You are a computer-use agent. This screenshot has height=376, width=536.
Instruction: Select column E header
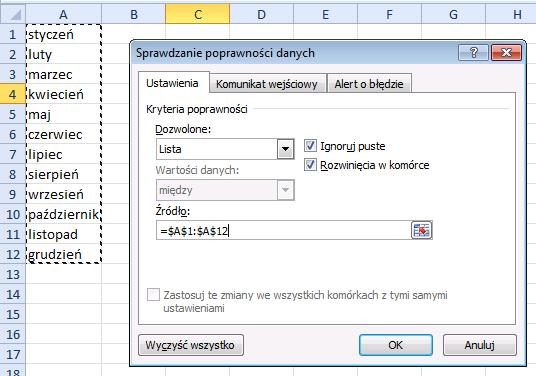[325, 14]
